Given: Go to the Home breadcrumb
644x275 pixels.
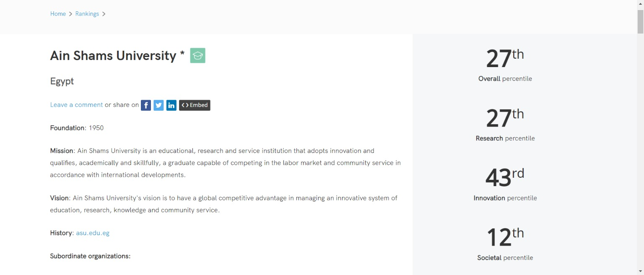Looking at the screenshot, I should pos(58,14).
